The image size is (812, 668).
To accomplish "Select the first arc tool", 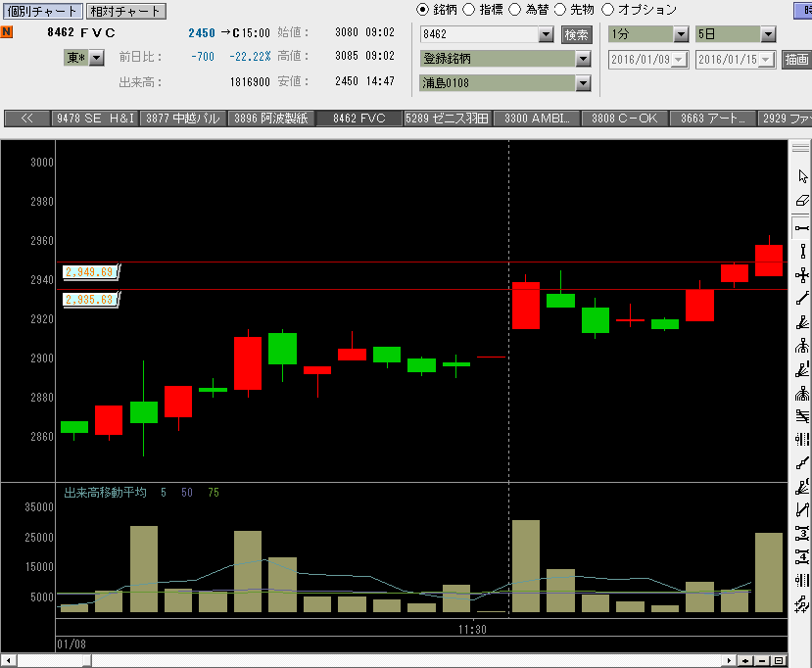I will click(x=802, y=346).
